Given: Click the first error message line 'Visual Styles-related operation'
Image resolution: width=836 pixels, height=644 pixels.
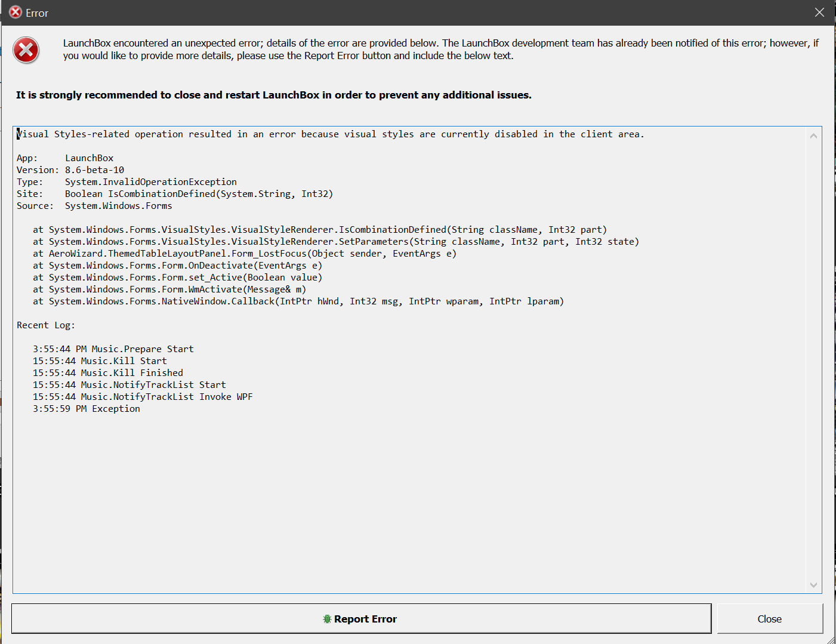Looking at the screenshot, I should [331, 134].
